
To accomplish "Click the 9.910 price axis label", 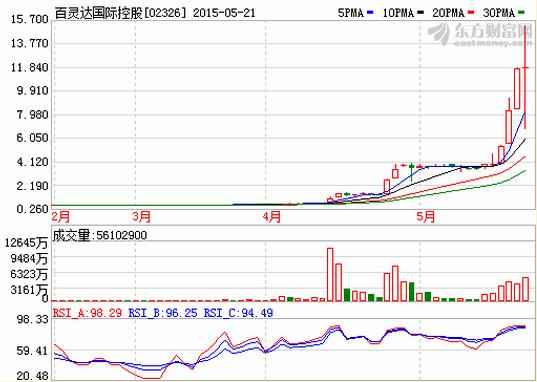I will (x=33, y=91).
